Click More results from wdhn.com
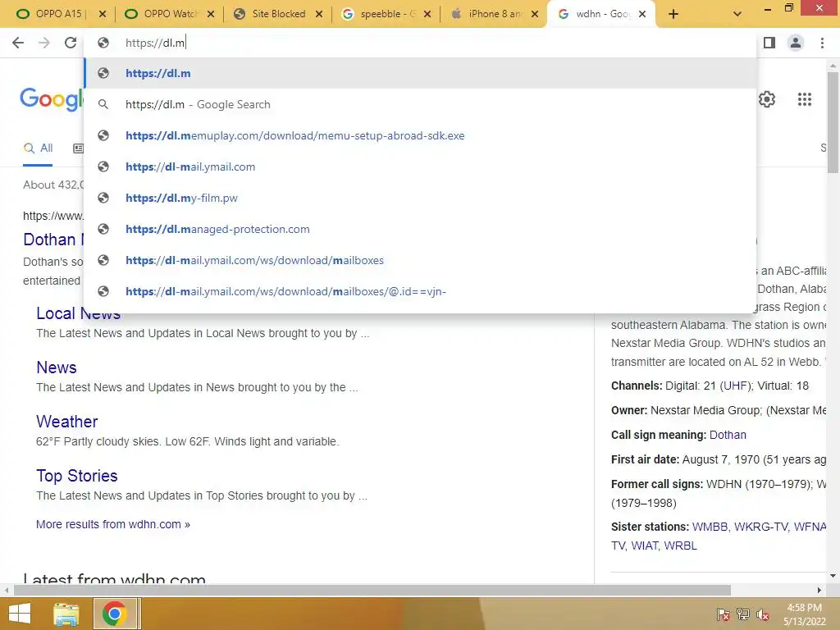The width and height of the screenshot is (840, 630). [x=113, y=524]
